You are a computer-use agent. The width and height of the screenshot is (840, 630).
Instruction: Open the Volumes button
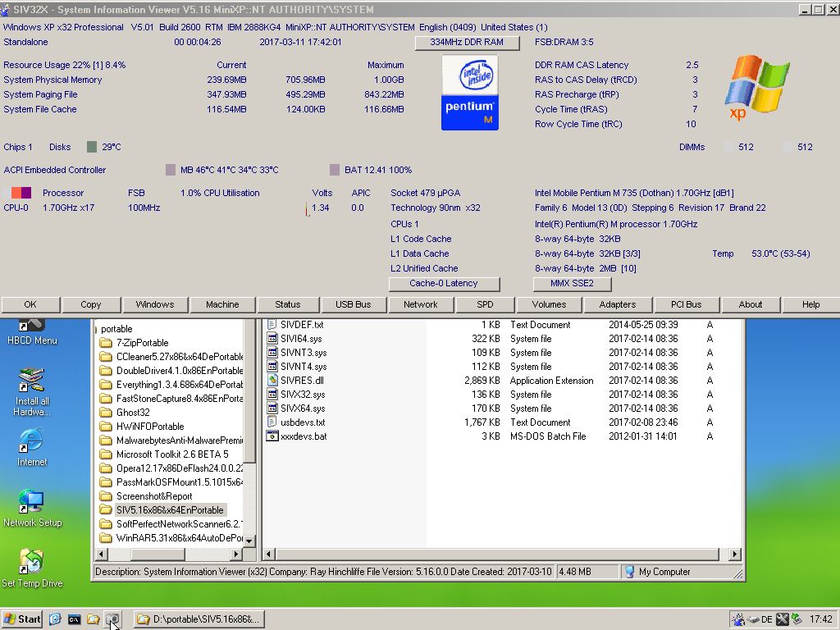tap(549, 304)
